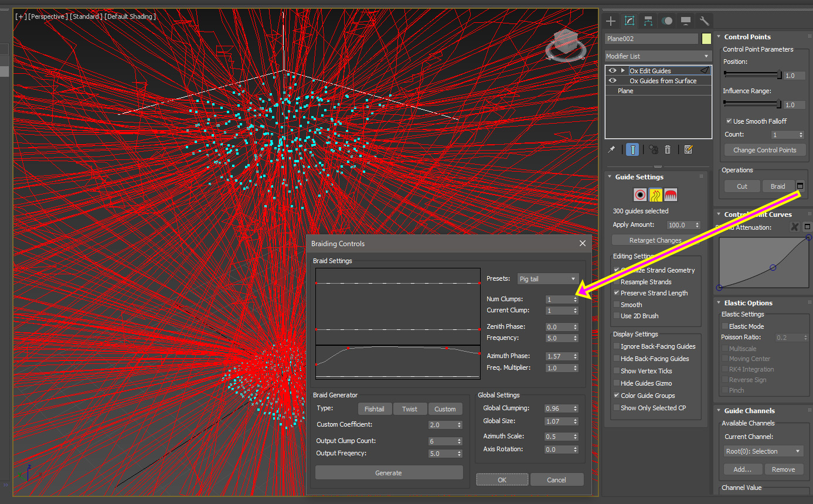Switch to the Hierarchy panel icon
This screenshot has height=504, width=813.
click(648, 21)
